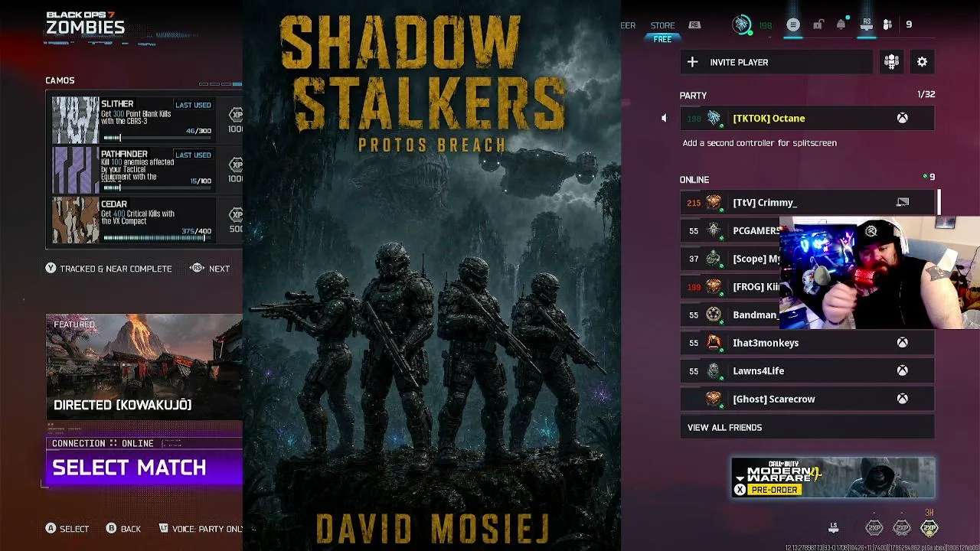Click Slither camo progress bar
The image size is (980, 551).
click(157, 138)
